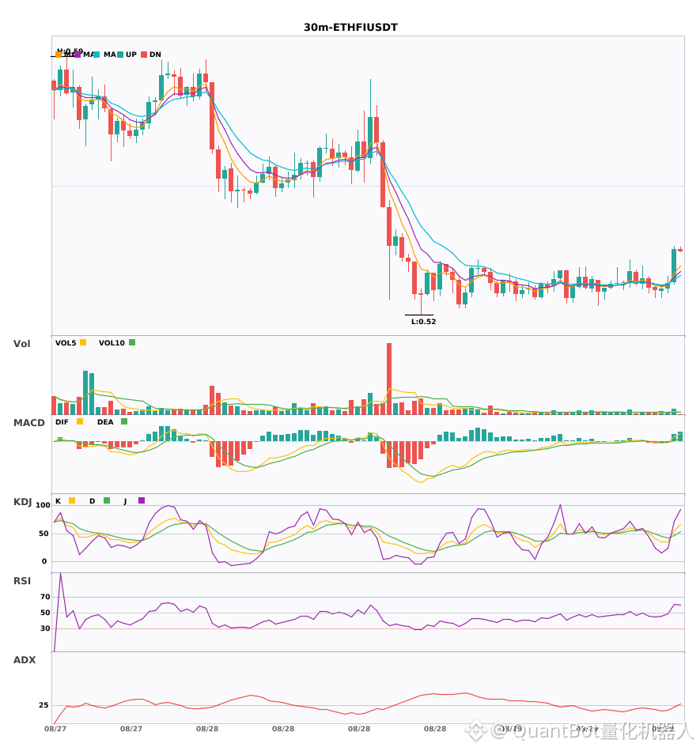Select the yellow K line swatch
Viewport: 700px width, 751px height.
pos(72,500)
